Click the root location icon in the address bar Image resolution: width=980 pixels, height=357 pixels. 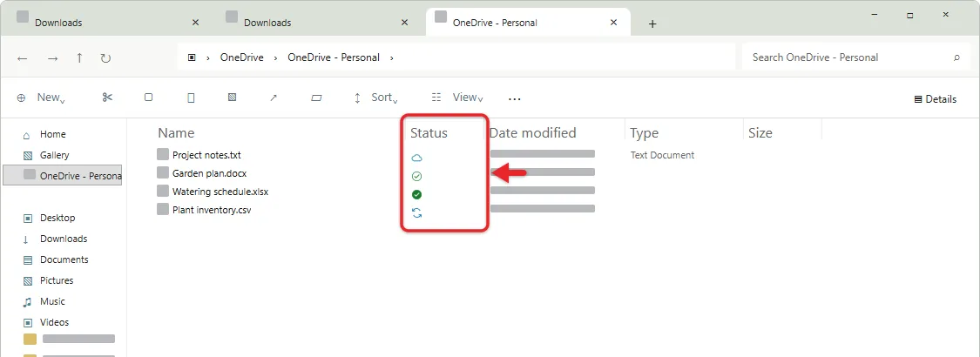192,57
